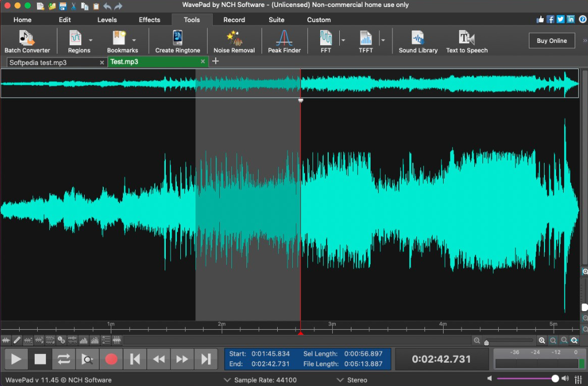
Task: Expand the FFT dropdown arrow
Action: tap(343, 40)
